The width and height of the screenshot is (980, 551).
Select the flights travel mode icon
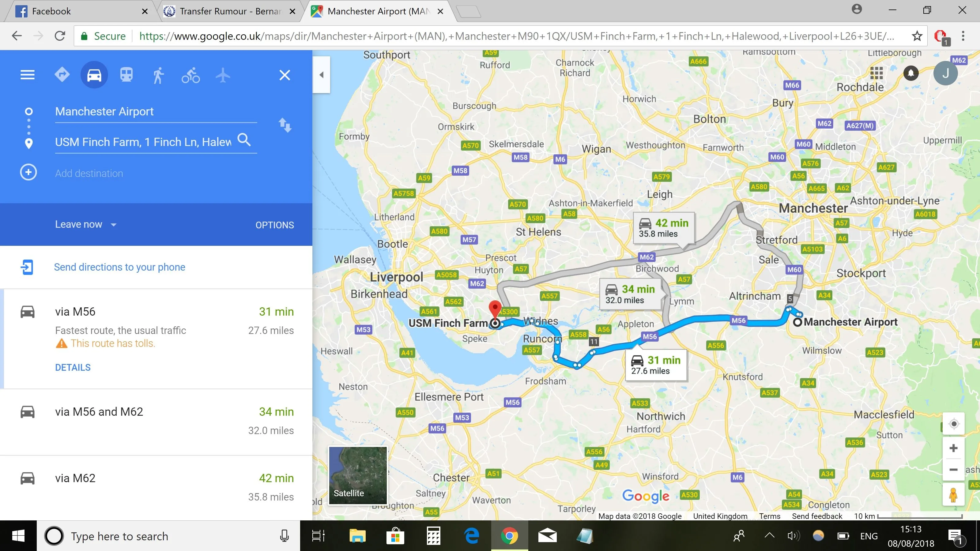[x=223, y=75]
